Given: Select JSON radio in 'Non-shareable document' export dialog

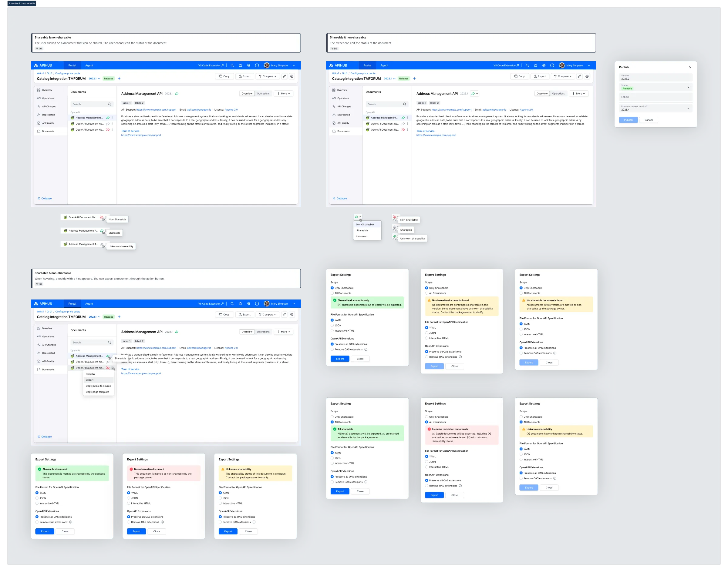Looking at the screenshot, I should (x=129, y=498).
